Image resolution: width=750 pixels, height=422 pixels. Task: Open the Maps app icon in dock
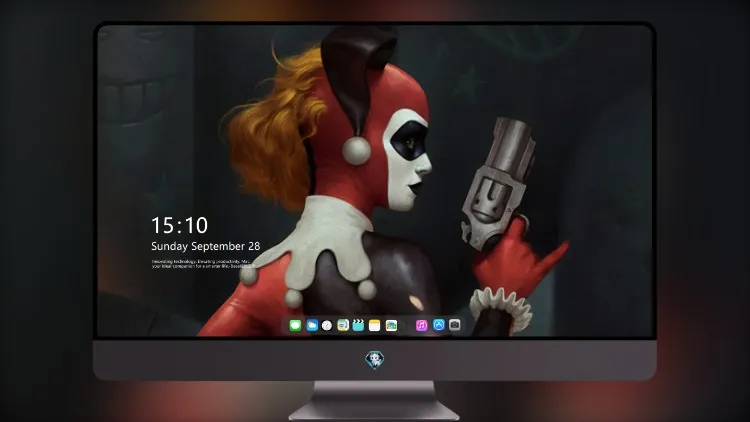point(343,325)
